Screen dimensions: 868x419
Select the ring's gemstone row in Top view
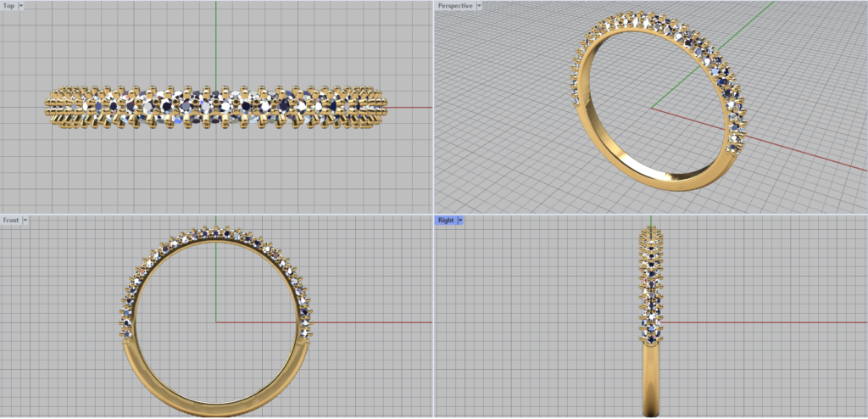click(215, 108)
